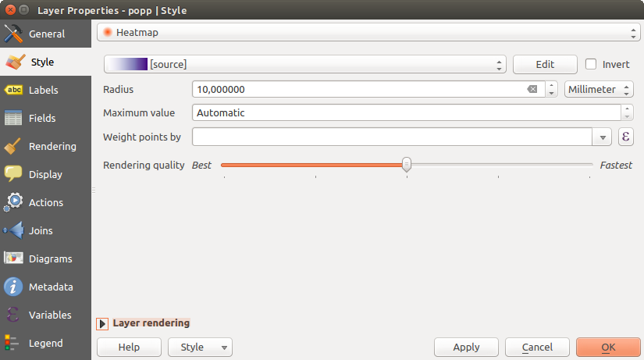Image resolution: width=644 pixels, height=360 pixels.
Task: Change the Millimeter radius unit dropdown
Action: (x=599, y=89)
